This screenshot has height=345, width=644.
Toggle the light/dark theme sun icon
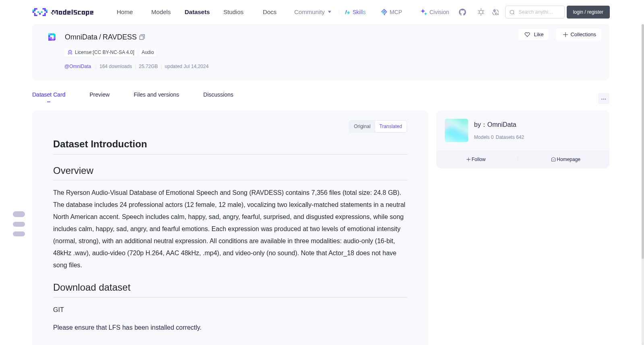[x=481, y=12]
